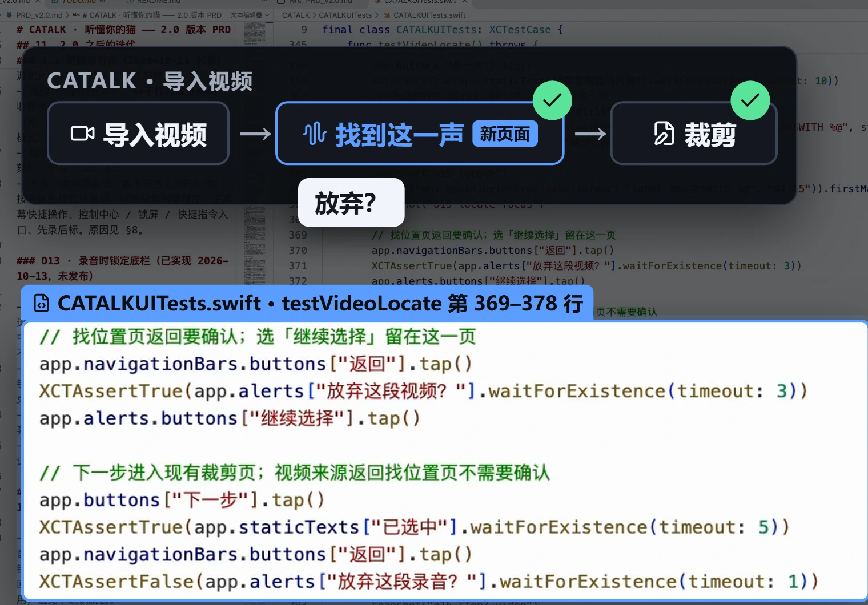Click the callout comment '// 下一步进入现有裁剪页'
This screenshot has width=868, height=605.
coord(294,473)
